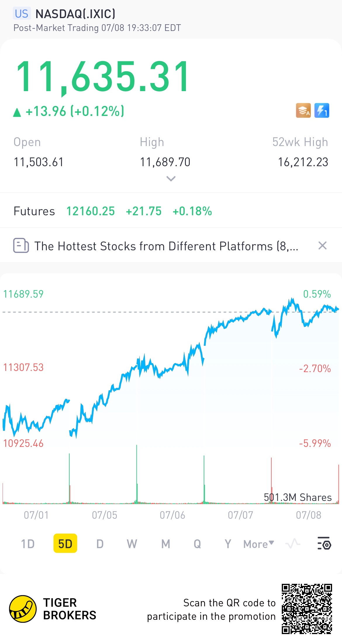Open the chart settings icon
Viewport: 342px width, 644px height.
pyautogui.click(x=324, y=544)
